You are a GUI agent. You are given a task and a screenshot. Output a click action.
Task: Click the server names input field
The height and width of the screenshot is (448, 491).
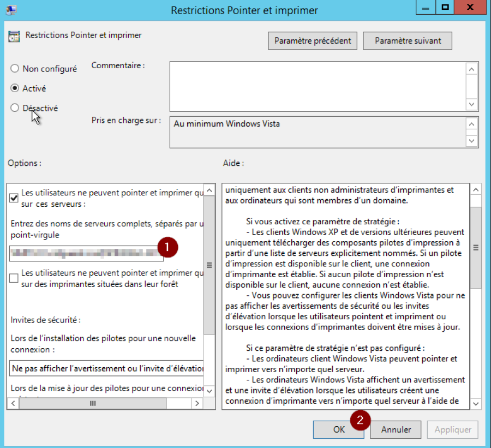click(x=86, y=253)
